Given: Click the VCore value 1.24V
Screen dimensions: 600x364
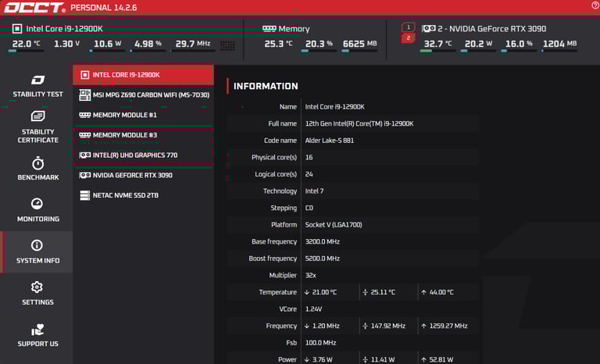Looking at the screenshot, I should click(313, 309).
